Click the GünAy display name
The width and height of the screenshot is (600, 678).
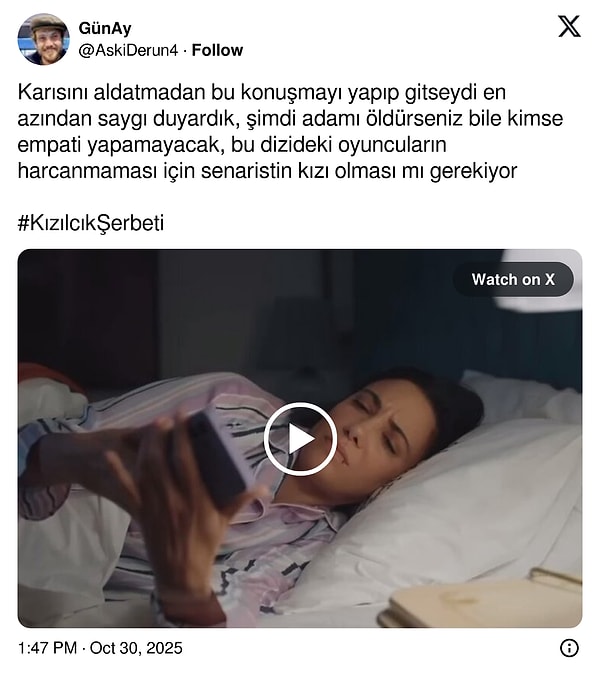click(x=105, y=29)
